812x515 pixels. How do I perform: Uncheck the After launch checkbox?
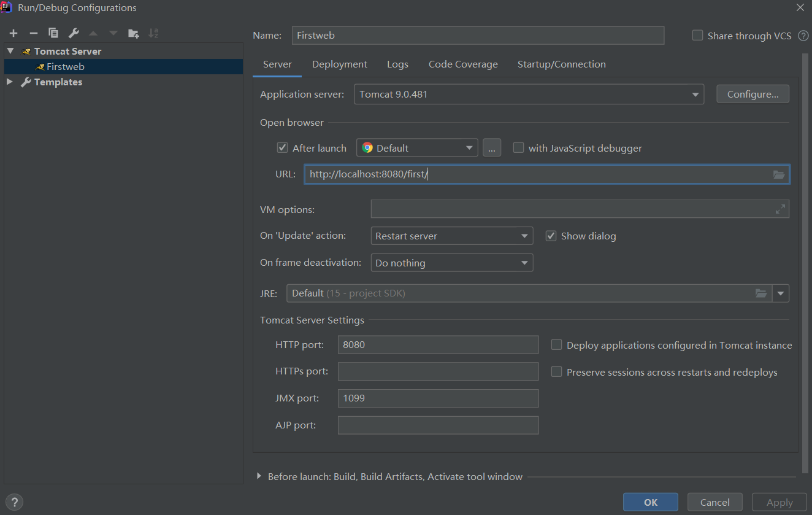[283, 148]
